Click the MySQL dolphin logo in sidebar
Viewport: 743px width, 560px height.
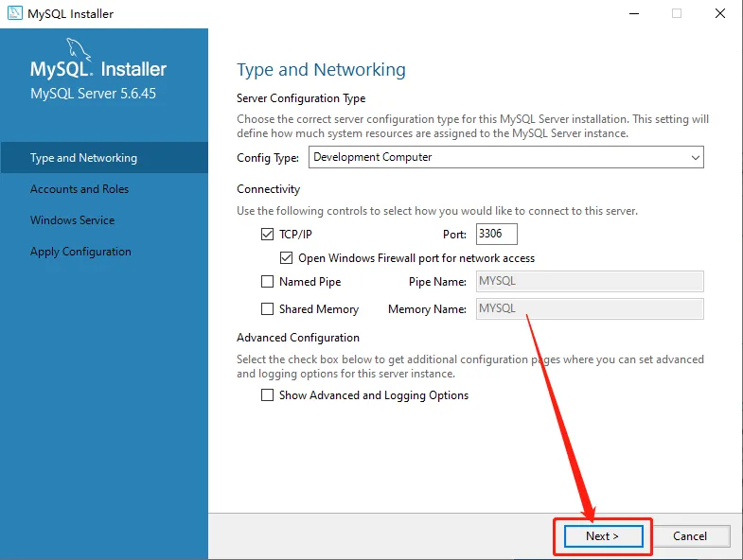point(79,50)
